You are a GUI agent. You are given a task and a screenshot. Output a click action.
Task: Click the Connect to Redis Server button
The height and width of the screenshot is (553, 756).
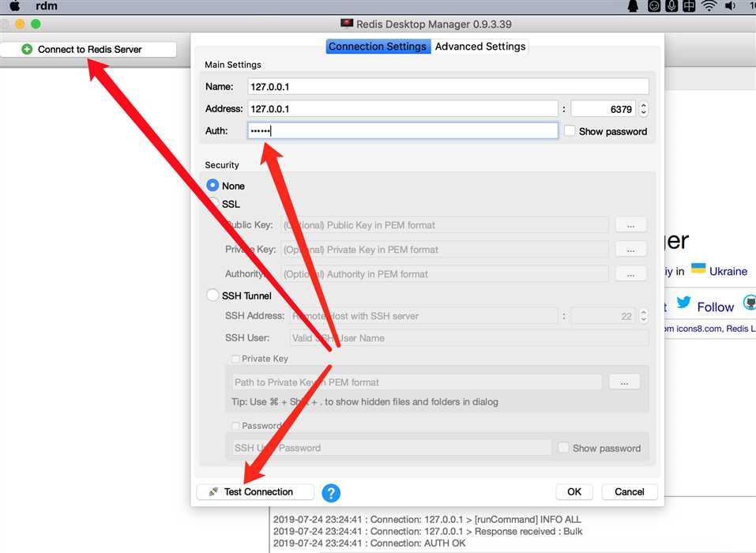click(88, 49)
